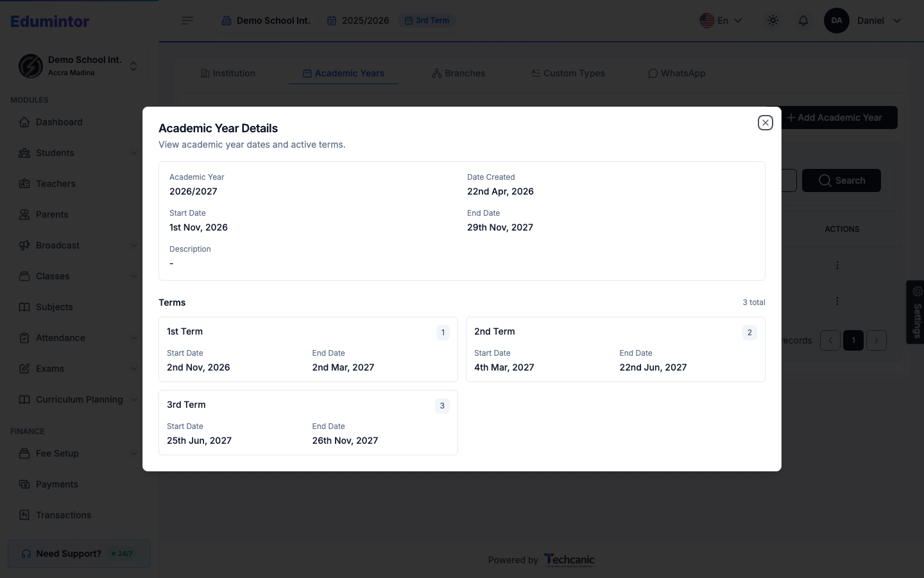Click Need Support 24/7 button
The height and width of the screenshot is (578, 924).
point(79,554)
